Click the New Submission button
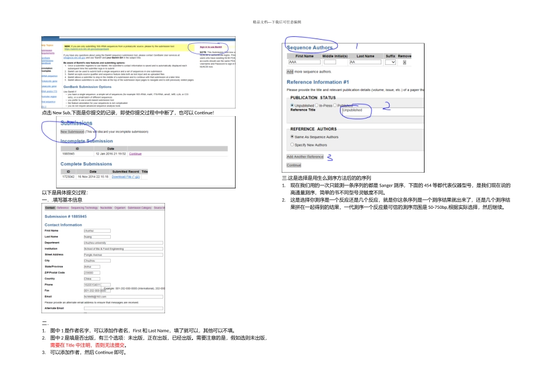The width and height of the screenshot is (554, 392). (72, 132)
